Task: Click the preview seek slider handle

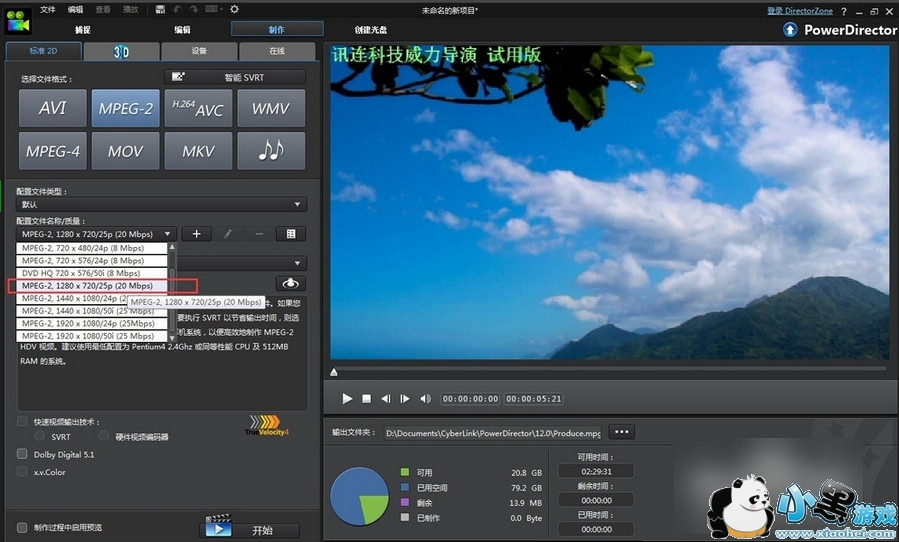Action: pos(334,373)
